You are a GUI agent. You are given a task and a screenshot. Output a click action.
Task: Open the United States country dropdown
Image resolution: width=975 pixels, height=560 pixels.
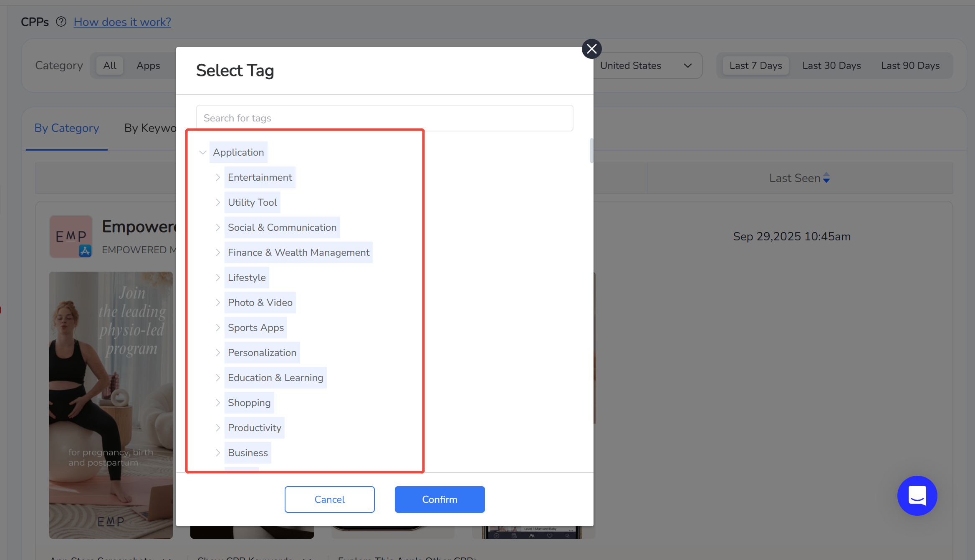645,66
